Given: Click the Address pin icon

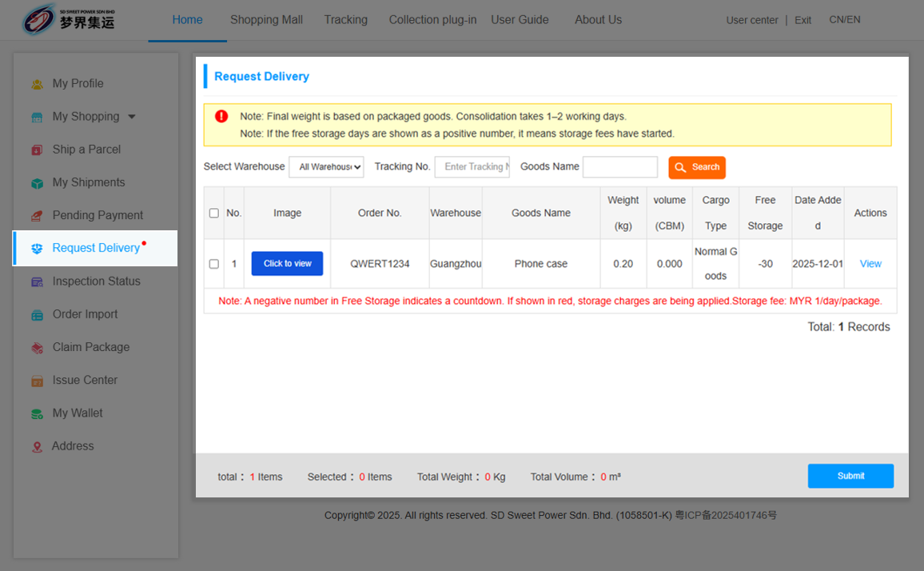Looking at the screenshot, I should (x=37, y=447).
